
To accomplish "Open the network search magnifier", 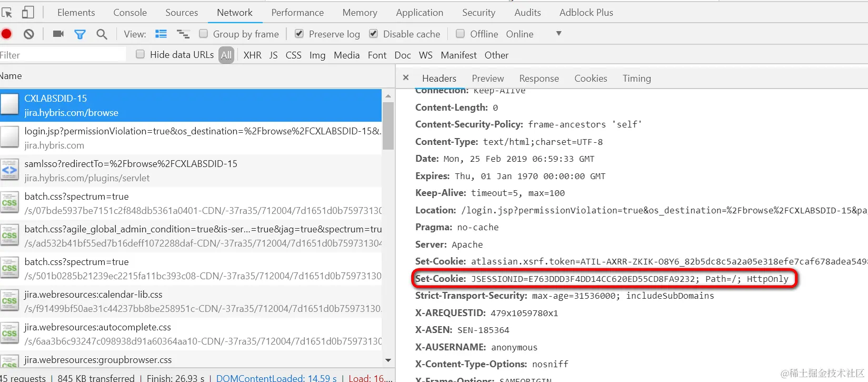I will tap(102, 34).
